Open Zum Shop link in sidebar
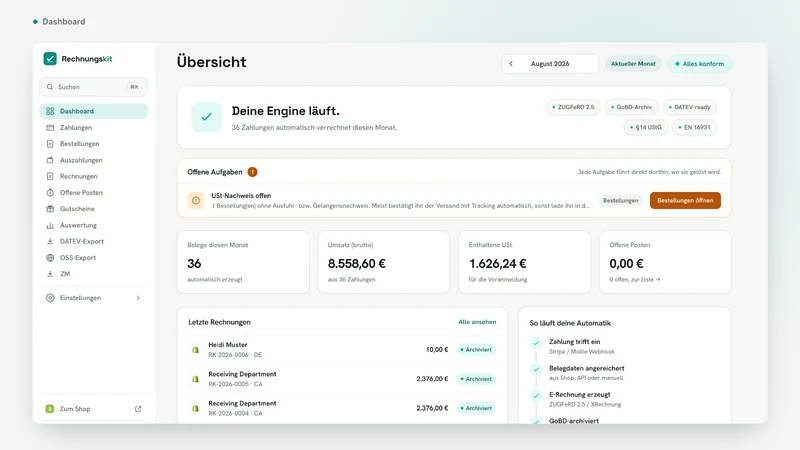 [x=93, y=409]
